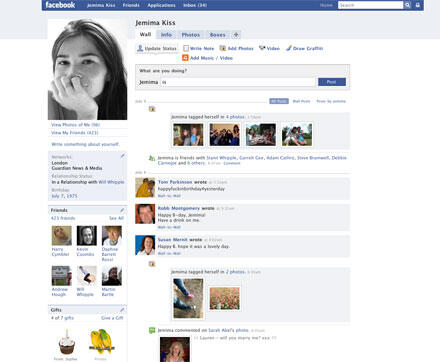Click Susan Mernit's avatar on wall
Viewport: 440px width, 362px height.
tap(145, 245)
